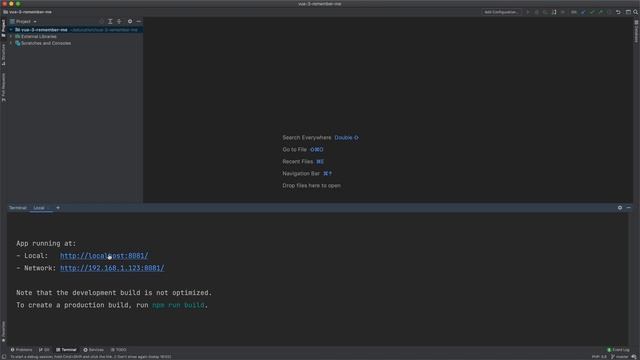
Task: Click the Debug bug icon in toolbar
Action: pyautogui.click(x=536, y=12)
